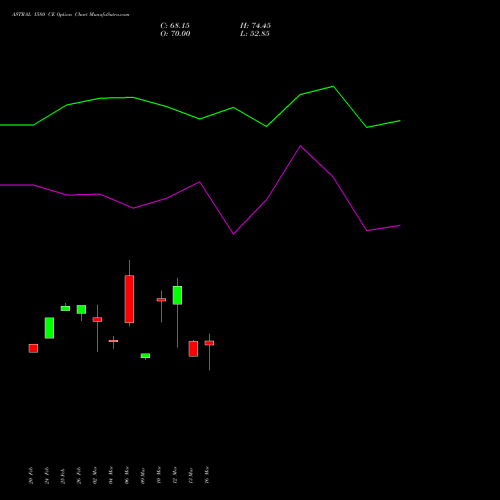Click the small red candle above 10 Mar
This screenshot has width=500, height=500.
coord(161,300)
